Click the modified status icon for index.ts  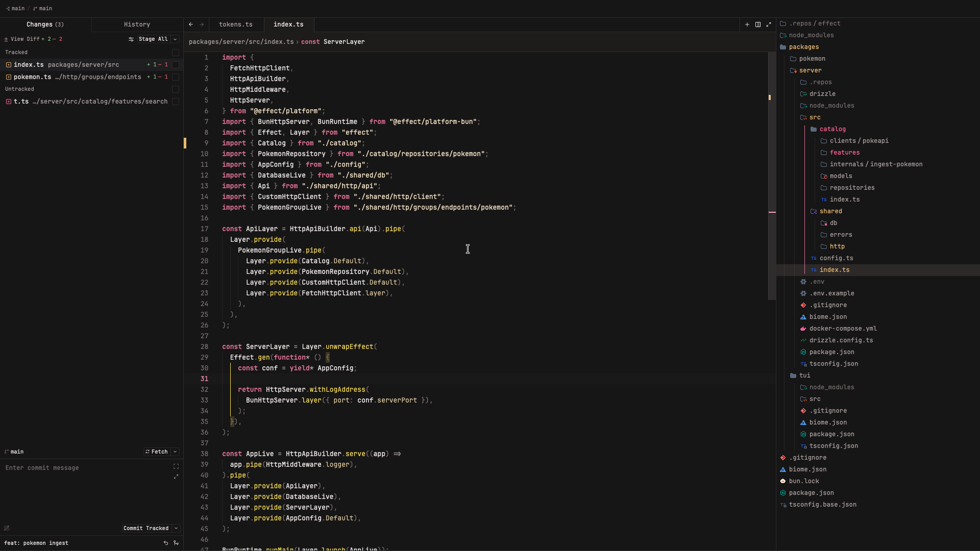9,65
